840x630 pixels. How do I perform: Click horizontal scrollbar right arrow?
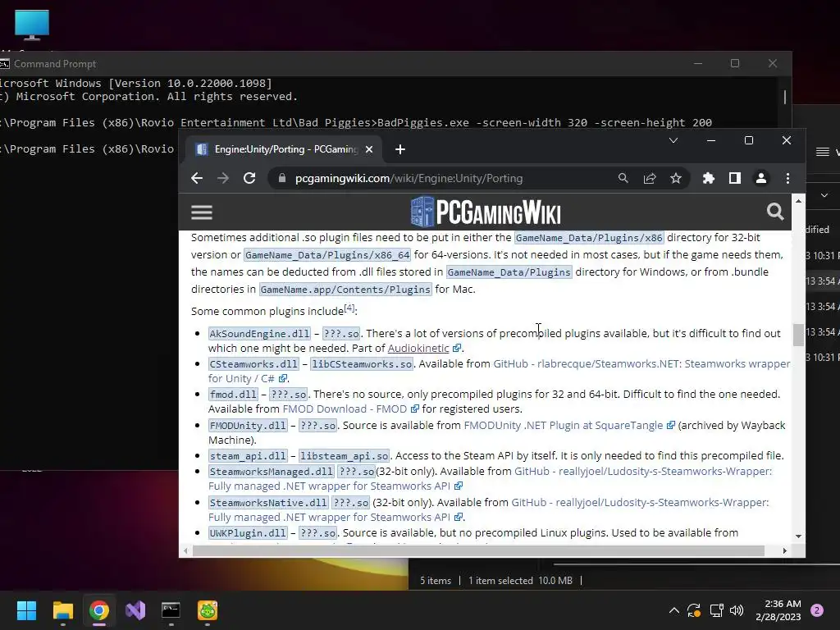(x=785, y=550)
